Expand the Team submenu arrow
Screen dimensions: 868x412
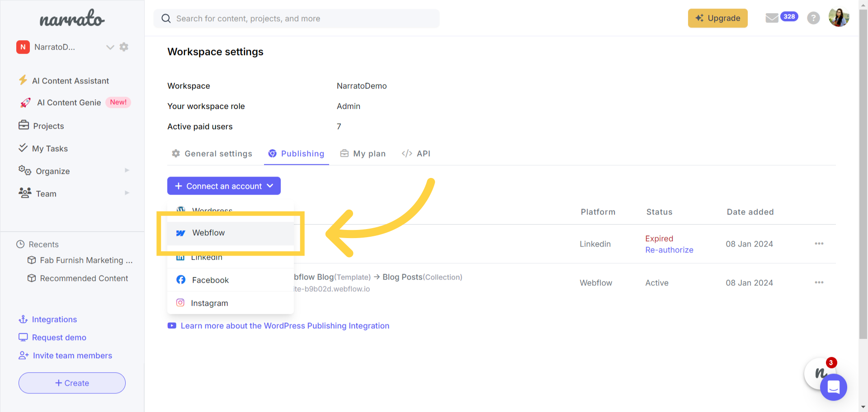click(x=127, y=193)
